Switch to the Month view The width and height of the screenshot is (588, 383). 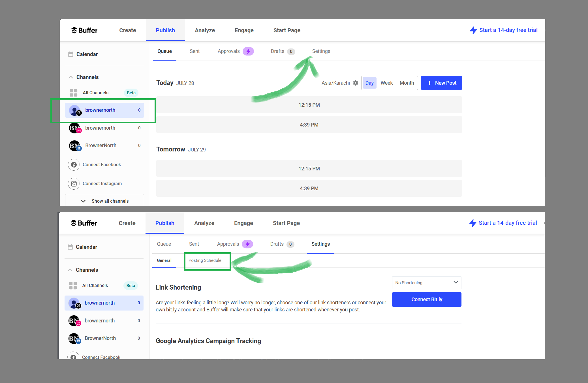tap(407, 83)
